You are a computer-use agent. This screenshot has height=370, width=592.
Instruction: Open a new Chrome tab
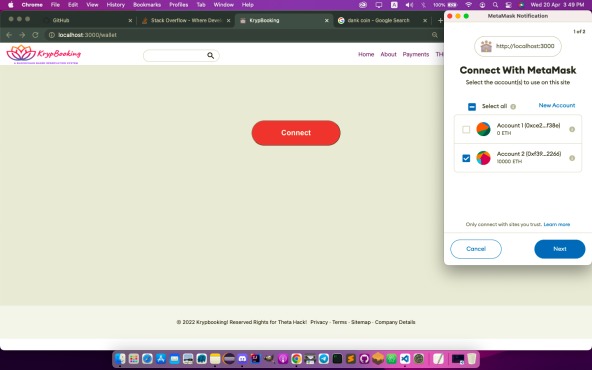click(440, 20)
